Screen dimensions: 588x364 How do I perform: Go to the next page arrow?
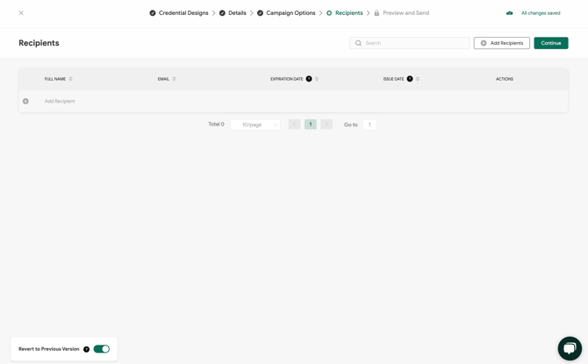326,125
